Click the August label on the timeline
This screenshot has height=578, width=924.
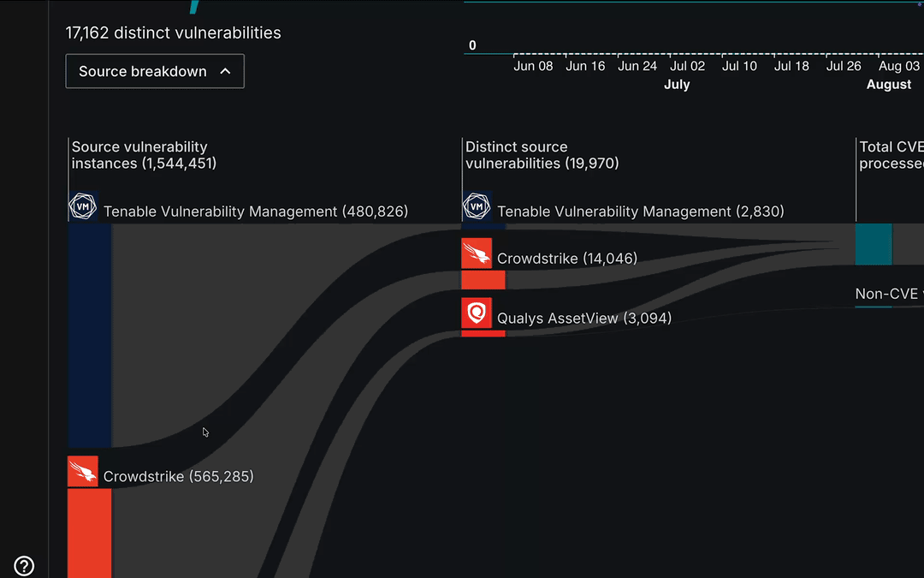tap(889, 84)
